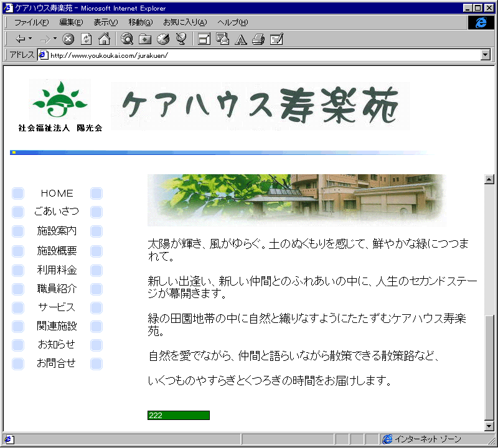Viewport: 498px width, 448px height.
Task: Open the 編集(E) menu
Action: pyautogui.click(x=71, y=22)
